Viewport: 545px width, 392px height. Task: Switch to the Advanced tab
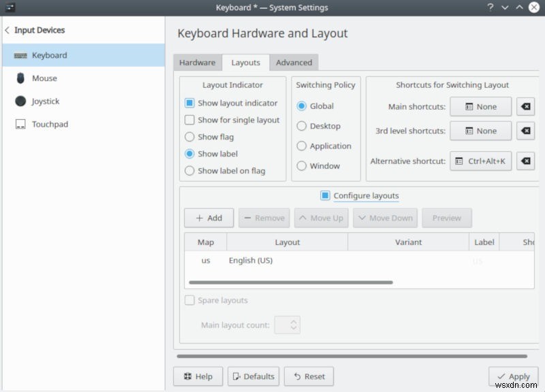(294, 63)
